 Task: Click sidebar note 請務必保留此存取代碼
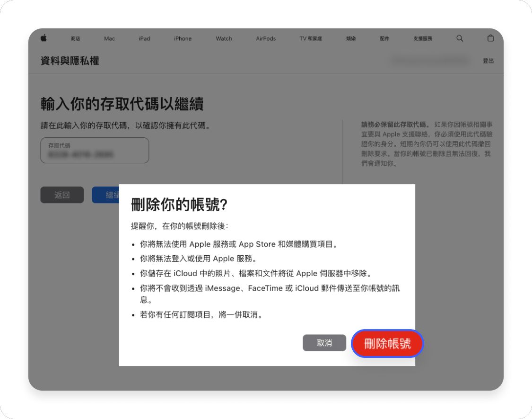pyautogui.click(x=427, y=144)
